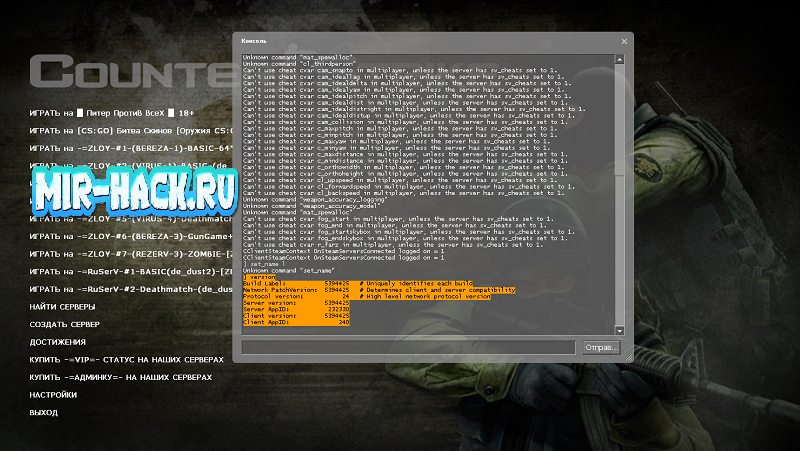
Task: Select ВЫХОД to exit the game
Action: tap(44, 412)
